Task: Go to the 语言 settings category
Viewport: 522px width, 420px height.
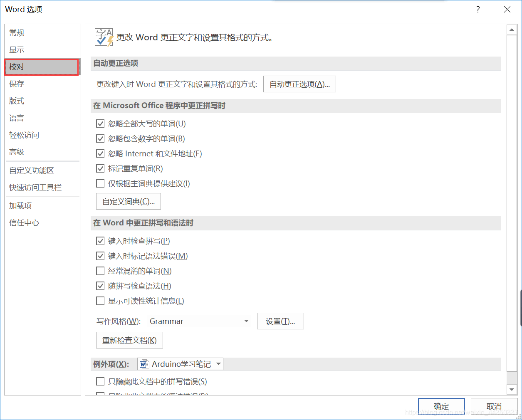Action: click(x=42, y=118)
